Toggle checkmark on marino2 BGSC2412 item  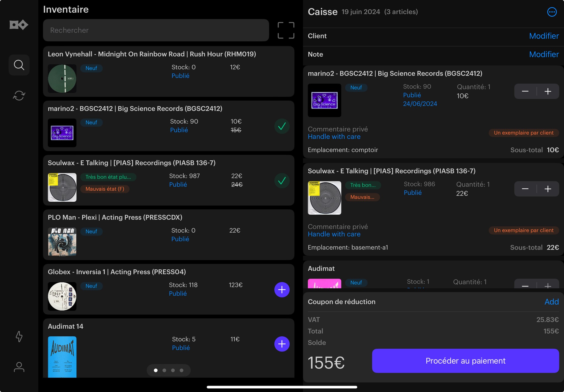(x=281, y=126)
